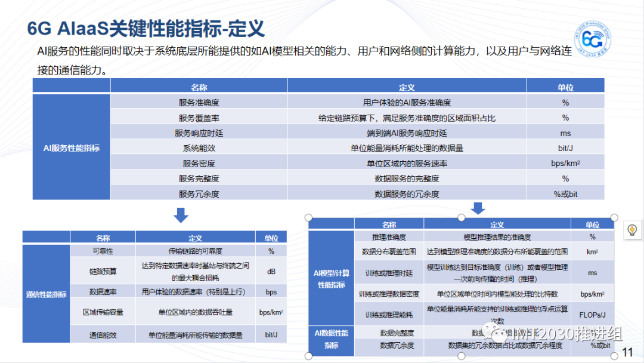Screen dimensions: 644x363
Task: Click the blue down arrow above left table
Action: [x=180, y=216]
